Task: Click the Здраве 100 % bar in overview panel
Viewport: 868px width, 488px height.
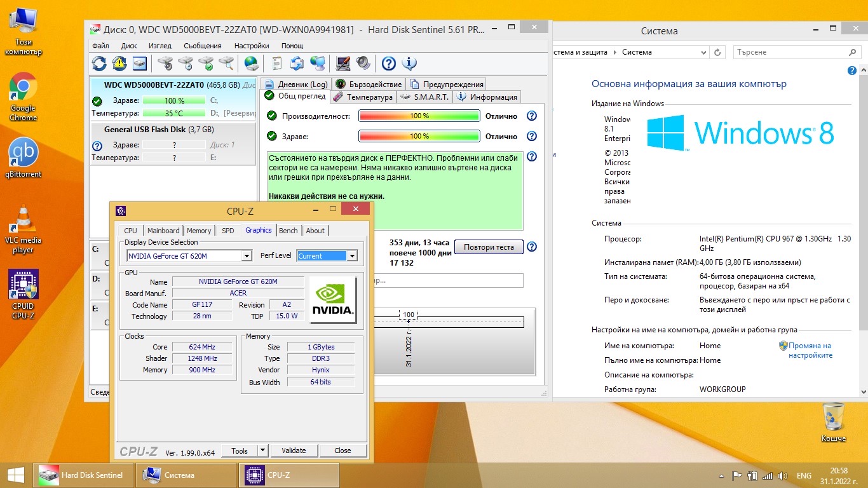Action: 419,136
